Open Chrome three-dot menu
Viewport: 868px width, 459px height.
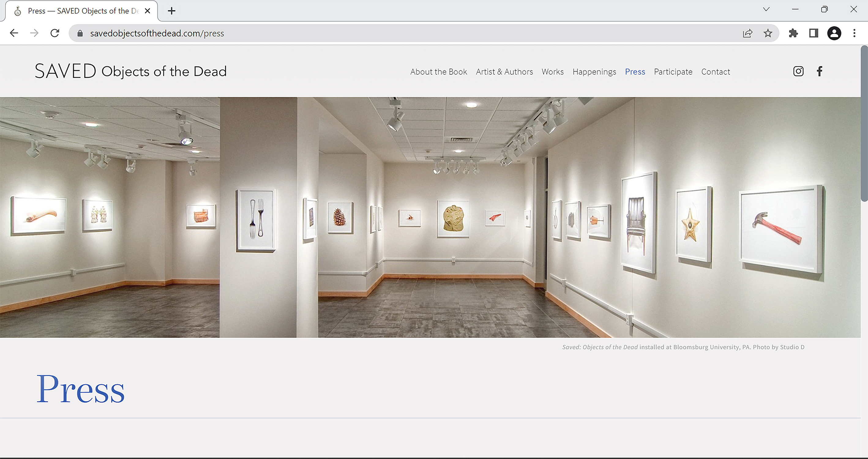click(854, 33)
